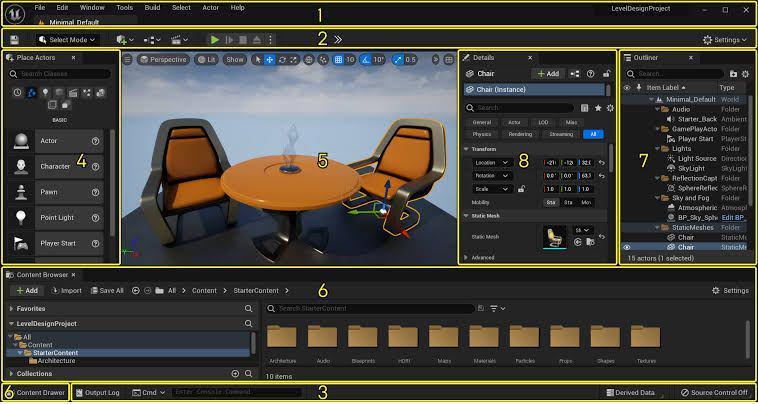Viewport: 758px width, 404px height.
Task: Expand the Advanced section in Details
Action: 466,258
